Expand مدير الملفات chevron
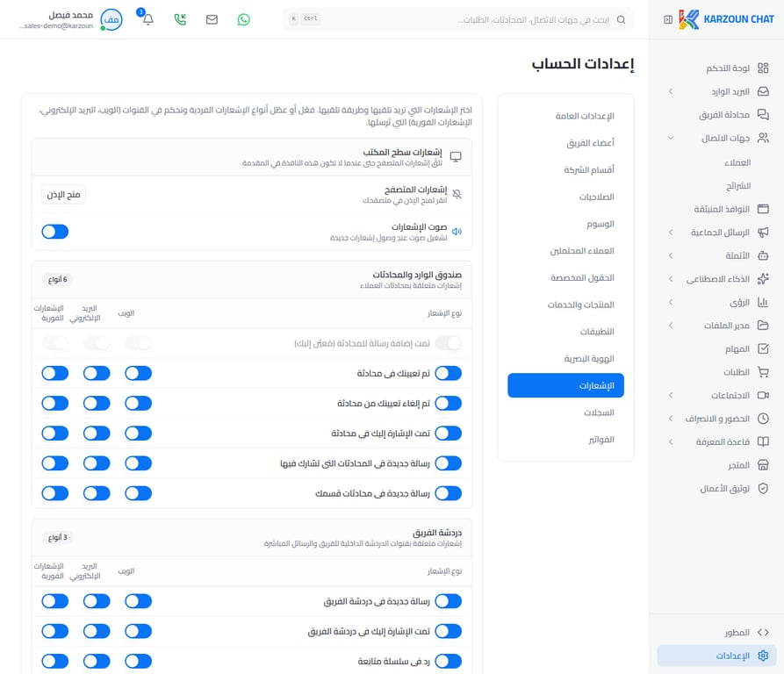Image resolution: width=784 pixels, height=674 pixels. pyautogui.click(x=671, y=326)
